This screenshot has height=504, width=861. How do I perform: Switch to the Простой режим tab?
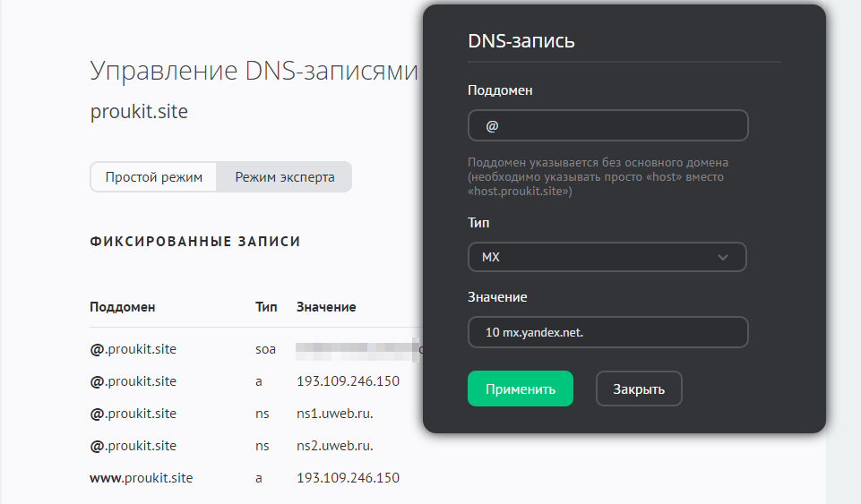153,177
